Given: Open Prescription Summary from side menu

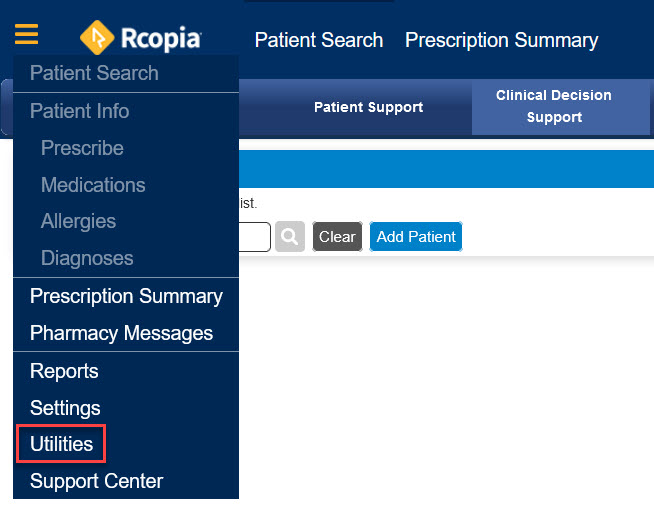Looking at the screenshot, I should point(126,296).
